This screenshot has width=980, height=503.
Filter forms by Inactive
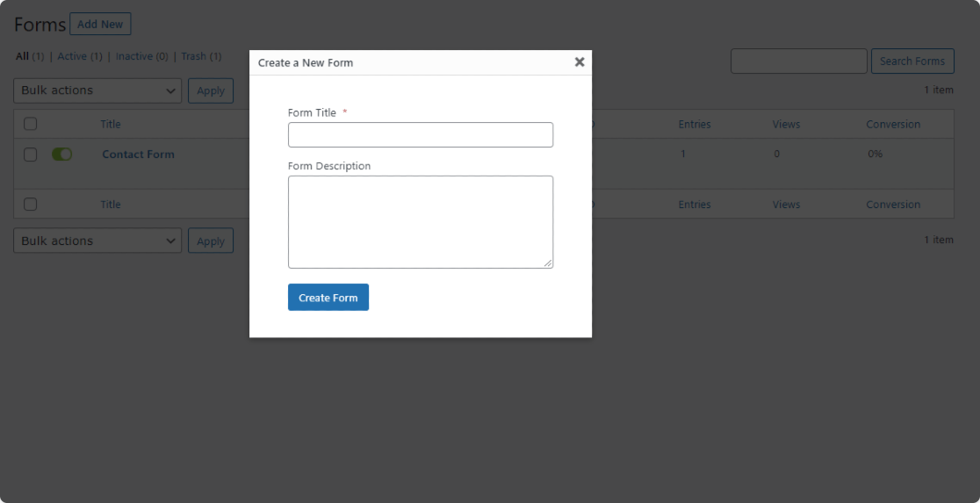(133, 56)
